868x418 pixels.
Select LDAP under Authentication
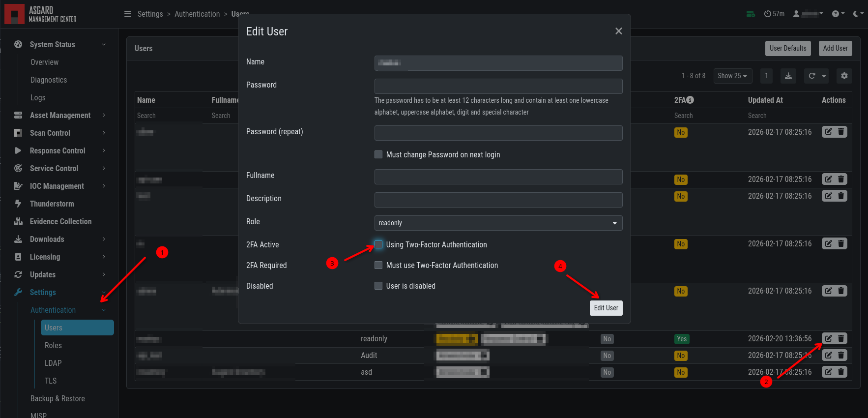point(53,363)
